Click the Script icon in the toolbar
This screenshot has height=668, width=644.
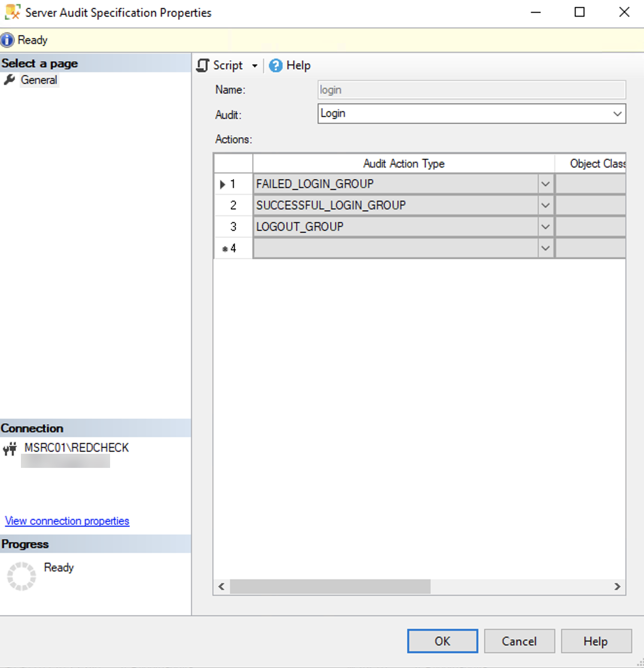coord(203,65)
